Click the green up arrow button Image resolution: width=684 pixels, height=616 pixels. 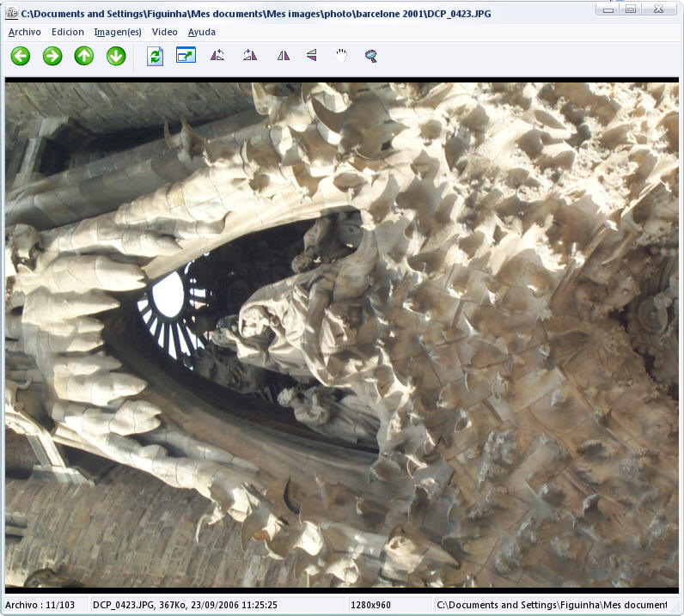pyautogui.click(x=84, y=57)
